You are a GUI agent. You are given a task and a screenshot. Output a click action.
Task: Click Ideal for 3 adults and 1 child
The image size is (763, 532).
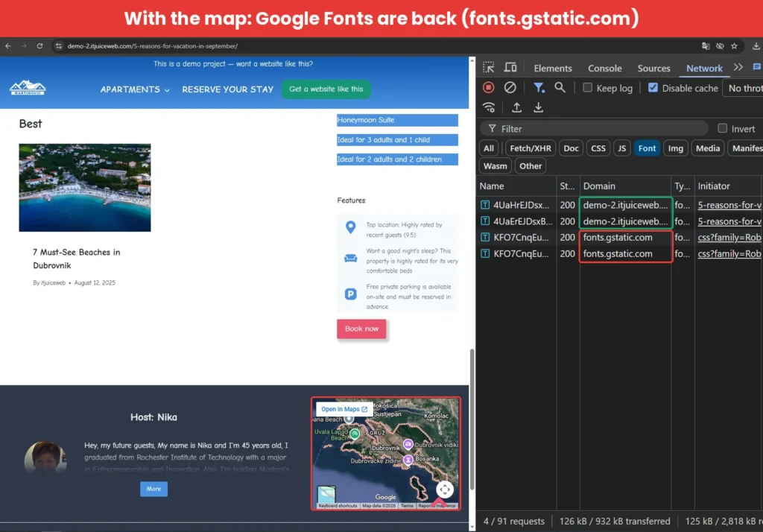pyautogui.click(x=398, y=139)
